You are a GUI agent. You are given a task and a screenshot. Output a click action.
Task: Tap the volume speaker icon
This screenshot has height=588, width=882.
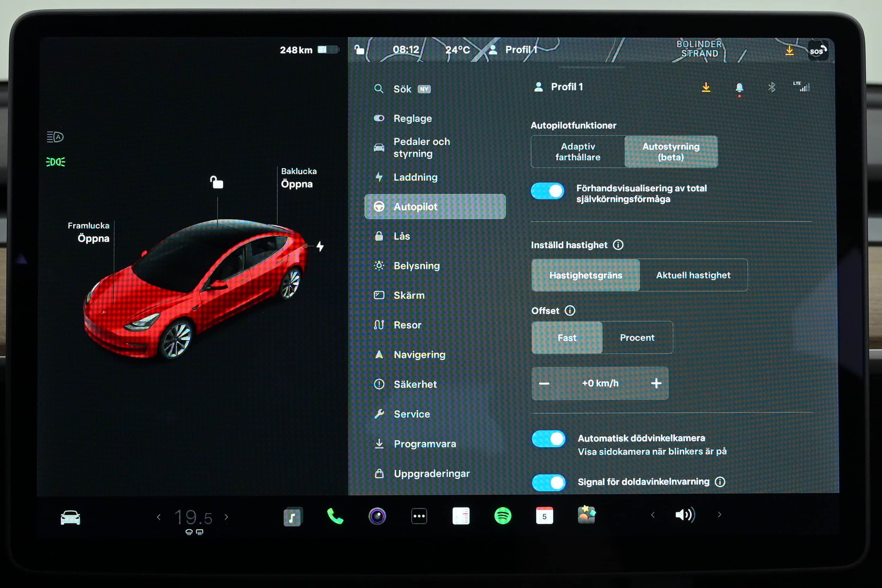tap(685, 515)
